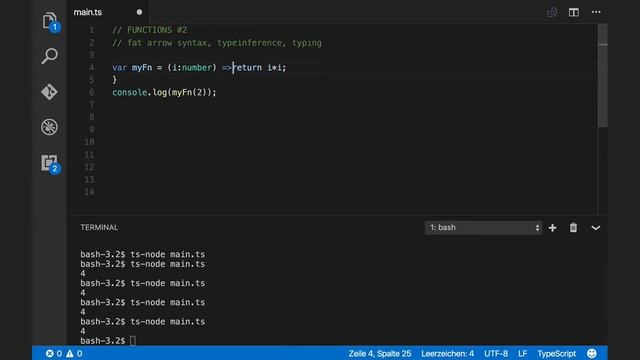The width and height of the screenshot is (640, 360).
Task: Click 'number' type annotation on line 4
Action: (x=197, y=67)
